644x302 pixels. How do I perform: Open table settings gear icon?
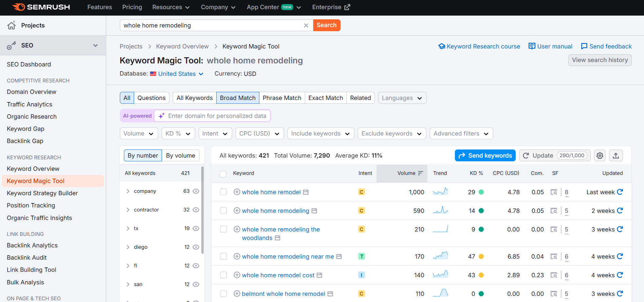pyautogui.click(x=600, y=156)
